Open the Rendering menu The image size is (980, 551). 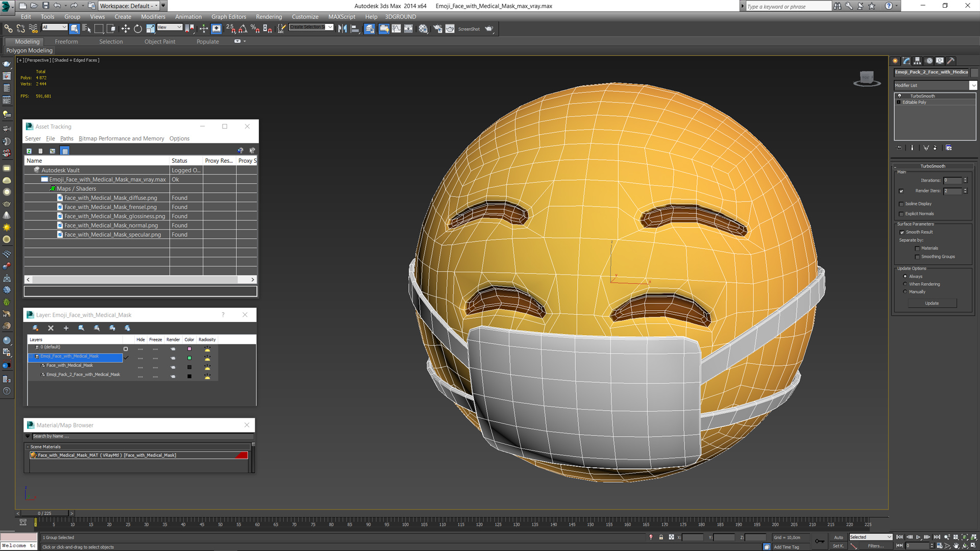coord(269,17)
